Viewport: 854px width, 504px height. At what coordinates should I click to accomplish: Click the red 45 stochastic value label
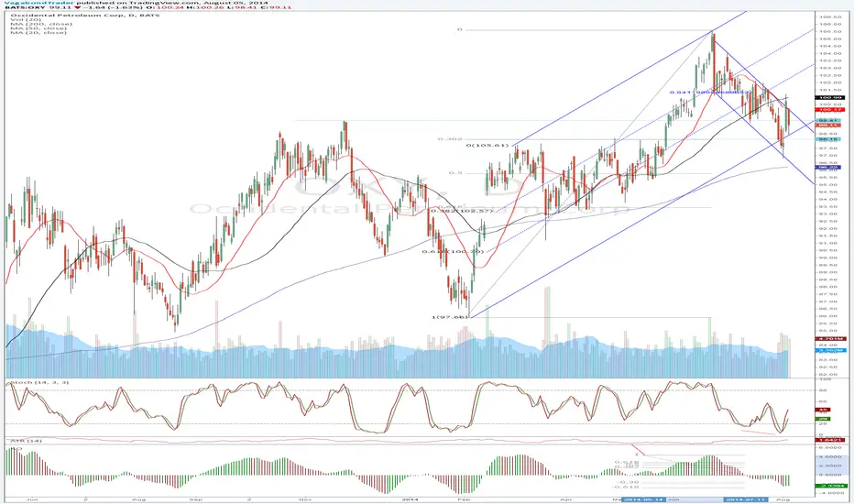point(823,410)
